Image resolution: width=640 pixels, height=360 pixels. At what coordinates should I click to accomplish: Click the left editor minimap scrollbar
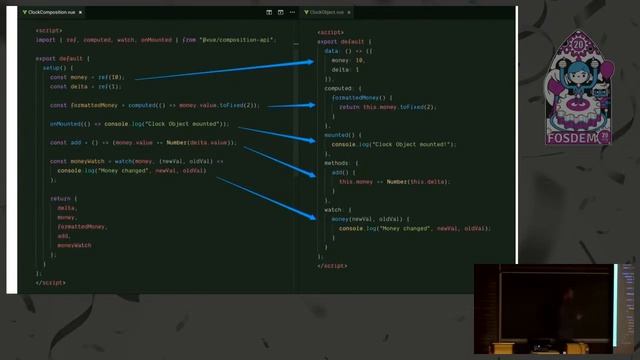296,110
